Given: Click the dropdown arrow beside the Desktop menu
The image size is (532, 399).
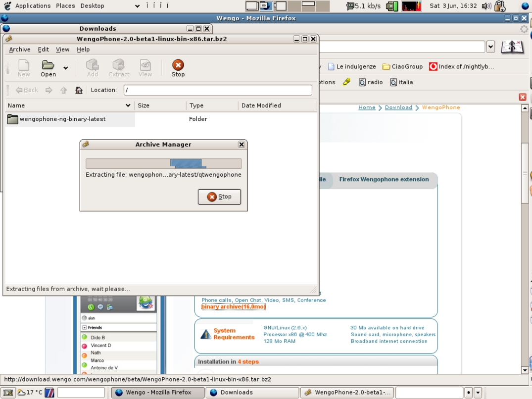Looking at the screenshot, I should click(x=138, y=6).
